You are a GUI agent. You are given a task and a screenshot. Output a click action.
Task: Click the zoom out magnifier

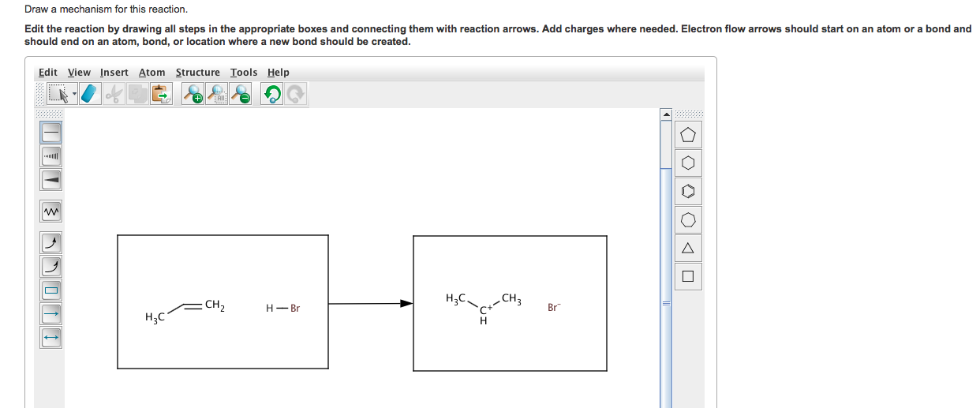(242, 95)
